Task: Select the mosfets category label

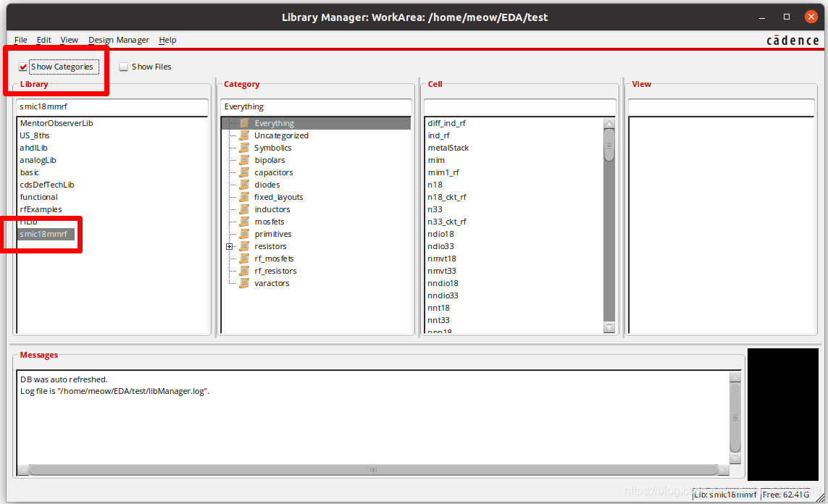Action: [269, 222]
